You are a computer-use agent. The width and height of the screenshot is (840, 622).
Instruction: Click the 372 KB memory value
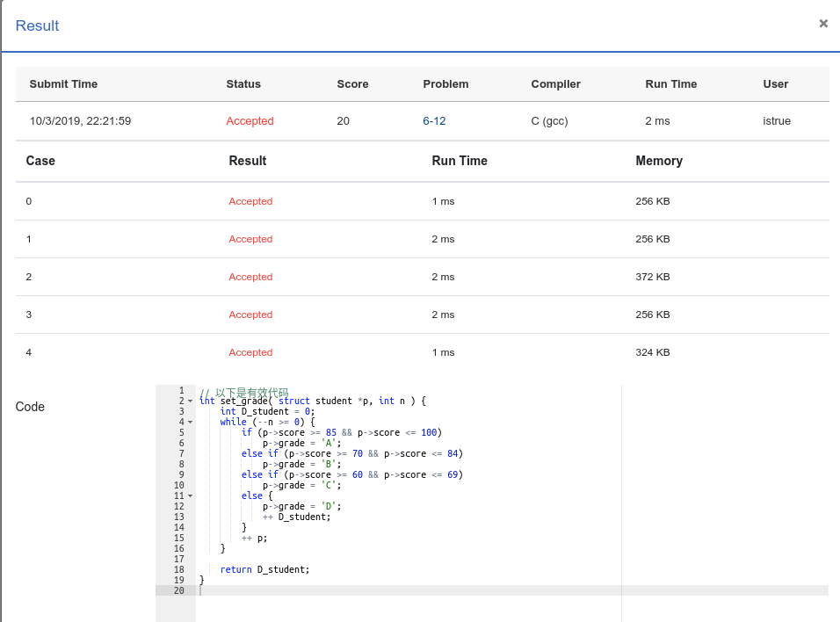tap(653, 277)
